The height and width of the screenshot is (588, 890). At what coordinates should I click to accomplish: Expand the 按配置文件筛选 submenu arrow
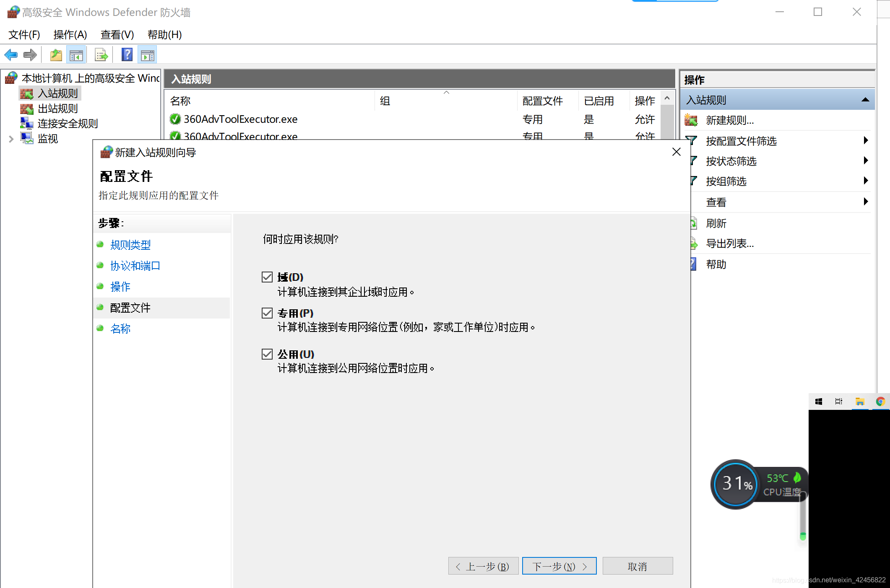pos(866,140)
